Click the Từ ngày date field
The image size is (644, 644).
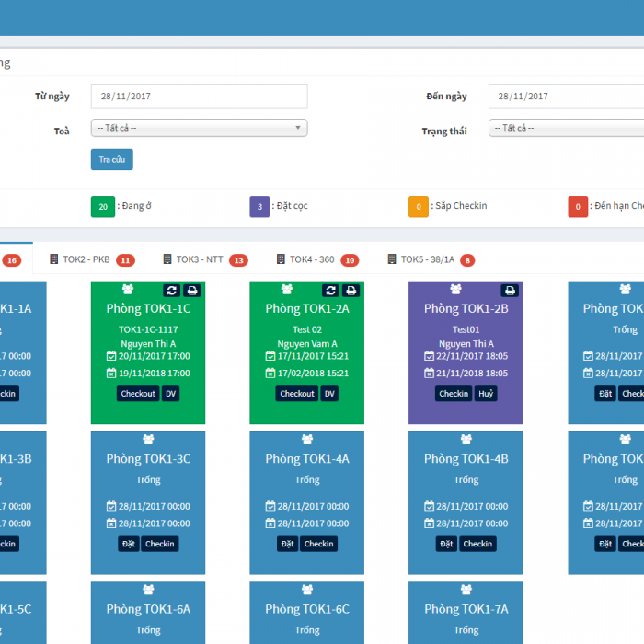(x=199, y=96)
